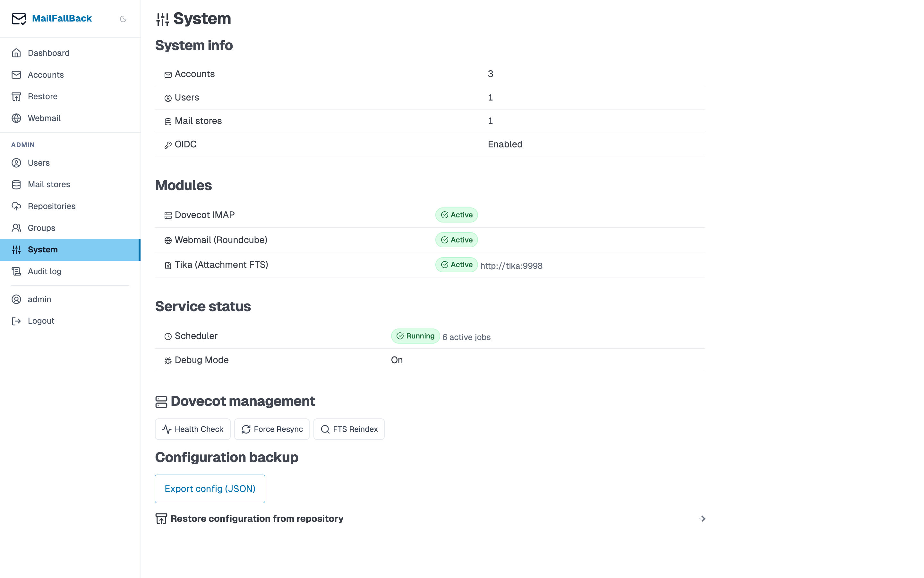The height and width of the screenshot is (578, 924).
Task: Click the admin profile icon
Action: (x=16, y=299)
